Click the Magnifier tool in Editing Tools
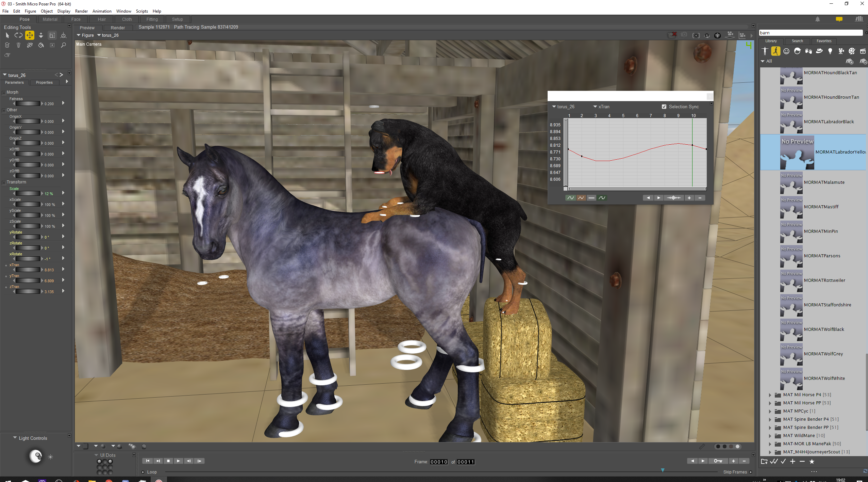 [63, 45]
